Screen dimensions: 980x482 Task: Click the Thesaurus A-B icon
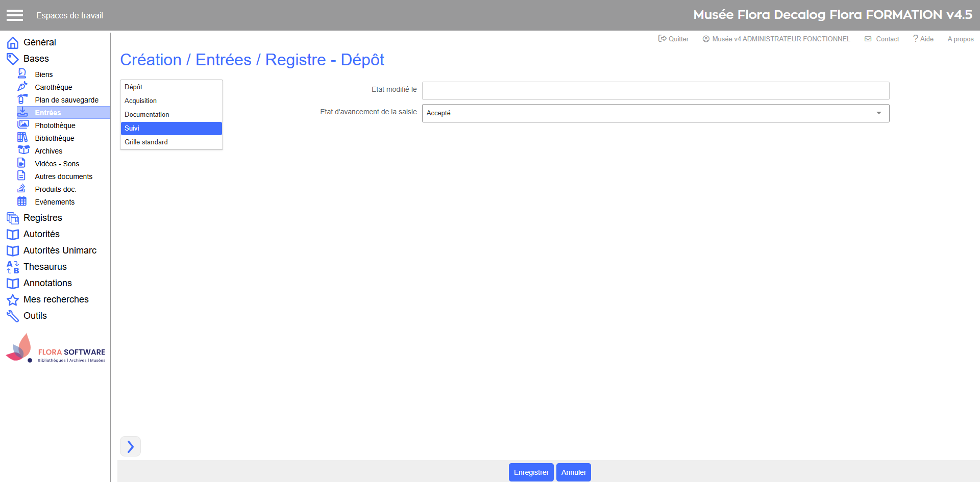13,267
